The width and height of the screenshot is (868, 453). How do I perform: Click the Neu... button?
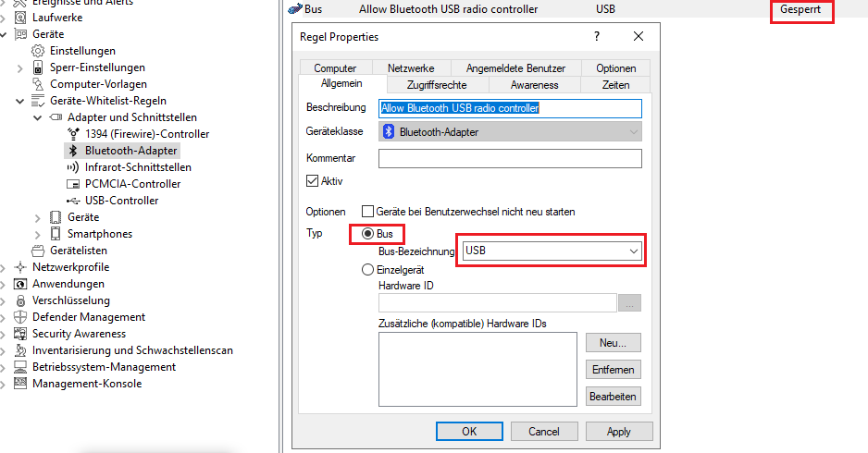coord(613,343)
